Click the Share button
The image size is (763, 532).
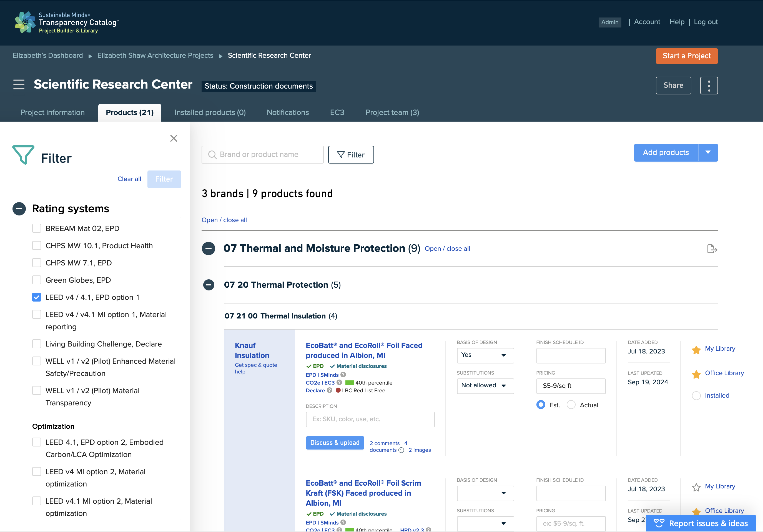pyautogui.click(x=673, y=86)
